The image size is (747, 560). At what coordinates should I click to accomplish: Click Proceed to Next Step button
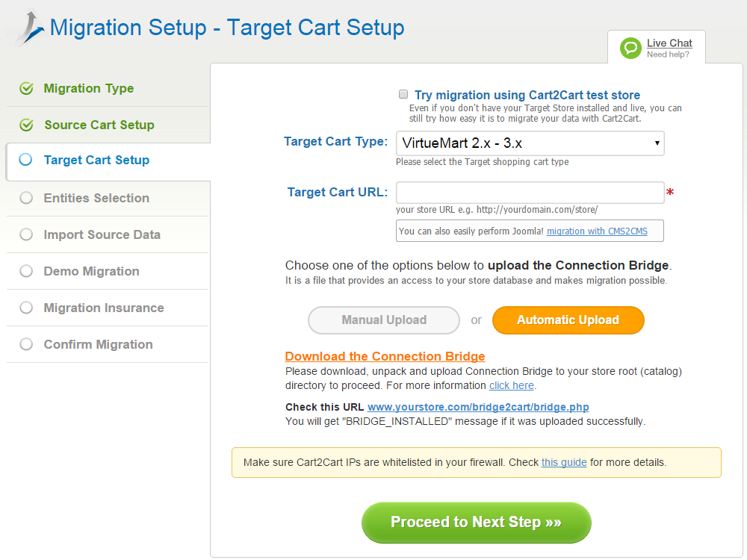477,523
